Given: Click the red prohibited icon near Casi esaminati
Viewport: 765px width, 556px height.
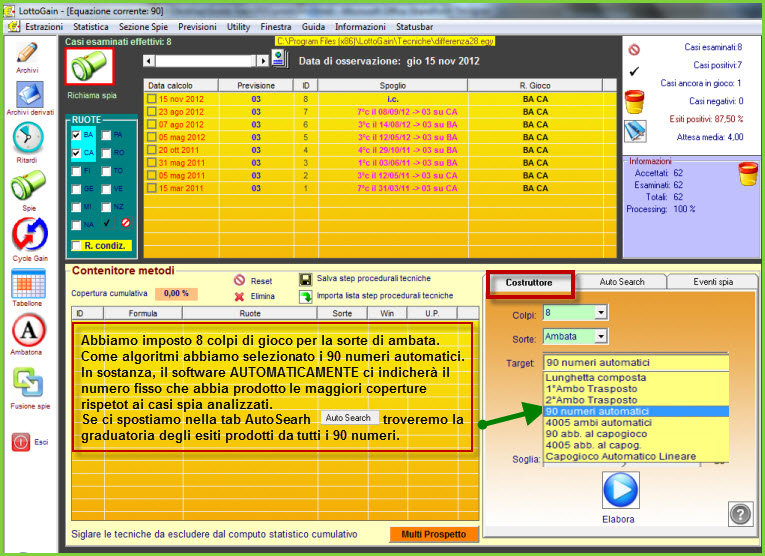Looking at the screenshot, I should click(634, 49).
